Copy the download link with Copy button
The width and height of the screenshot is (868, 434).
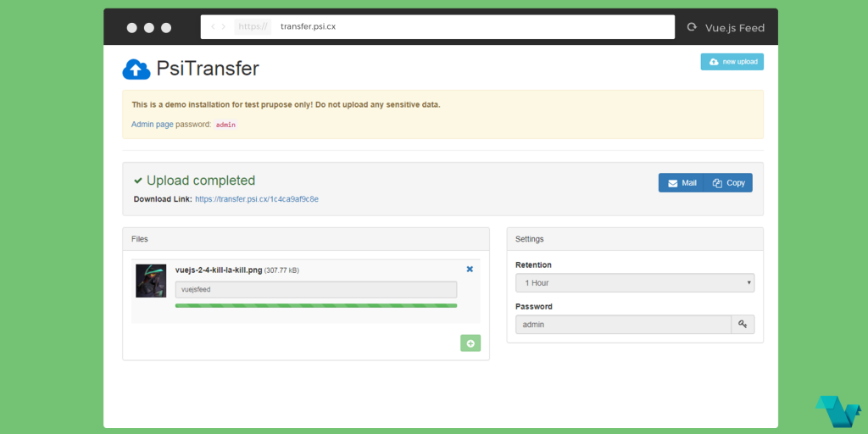[728, 183]
